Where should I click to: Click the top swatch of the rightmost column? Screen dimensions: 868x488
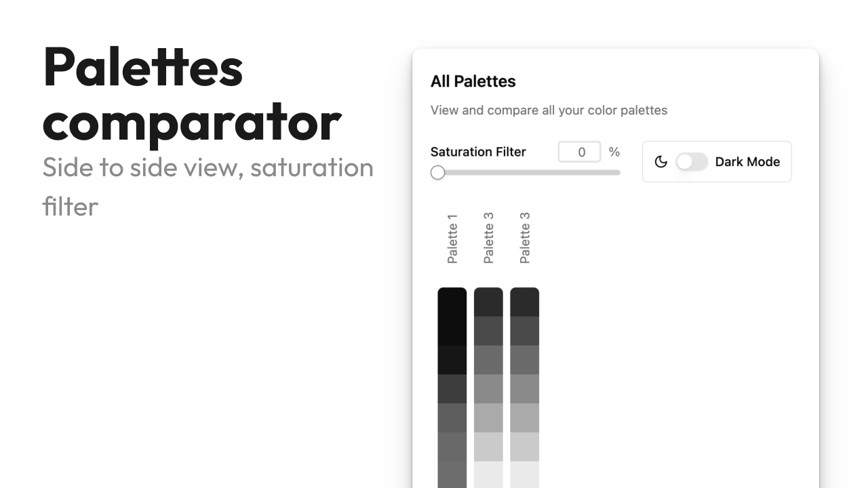pos(525,300)
